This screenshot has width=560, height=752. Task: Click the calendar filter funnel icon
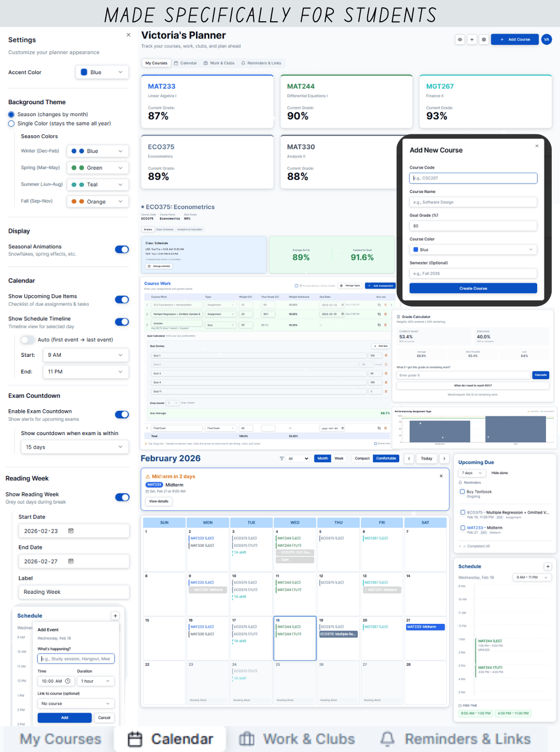pos(282,458)
